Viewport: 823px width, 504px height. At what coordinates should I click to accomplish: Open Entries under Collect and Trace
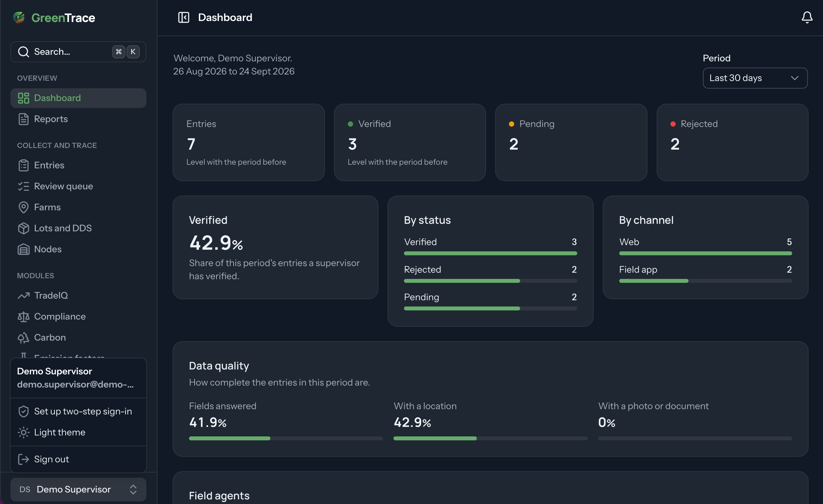tap(78, 165)
